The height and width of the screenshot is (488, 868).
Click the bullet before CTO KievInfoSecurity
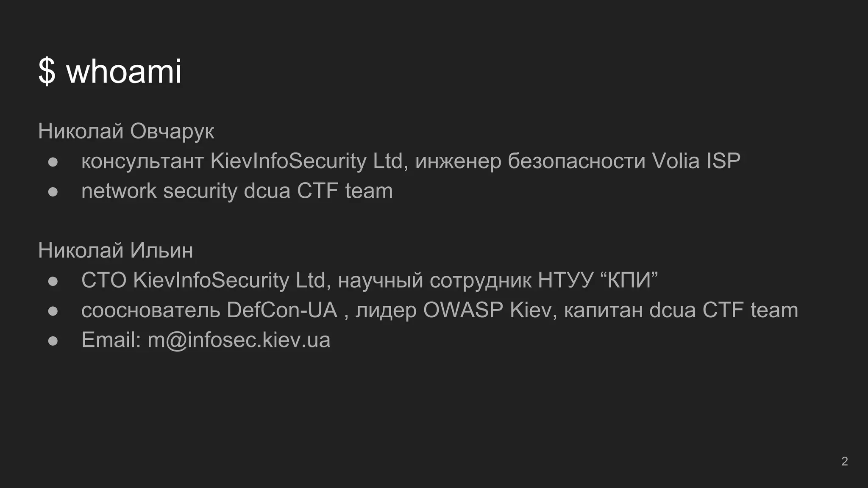(53, 281)
